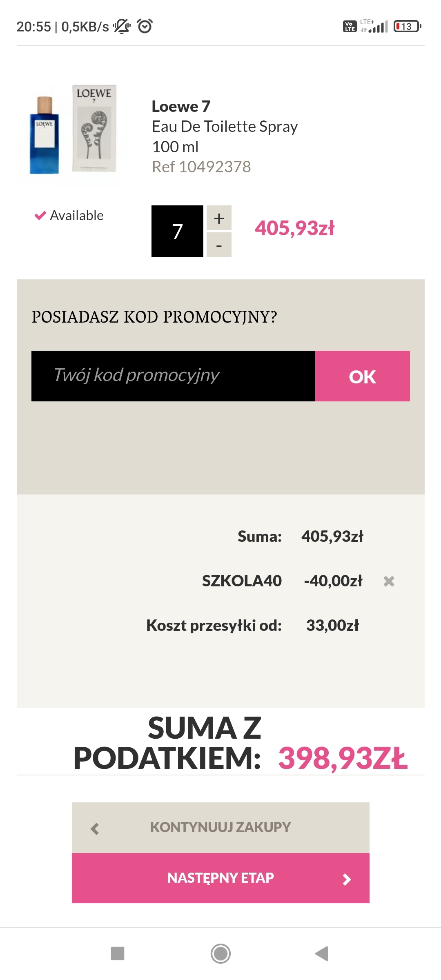Remove the SZKOLA40 promo code
Screen dimensions: 441x980
389,581
